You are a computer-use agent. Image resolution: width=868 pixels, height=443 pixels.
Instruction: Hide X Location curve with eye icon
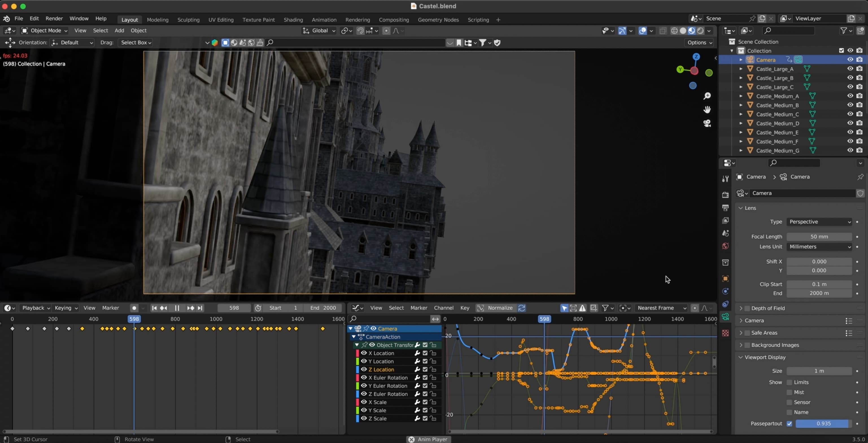pyautogui.click(x=364, y=353)
